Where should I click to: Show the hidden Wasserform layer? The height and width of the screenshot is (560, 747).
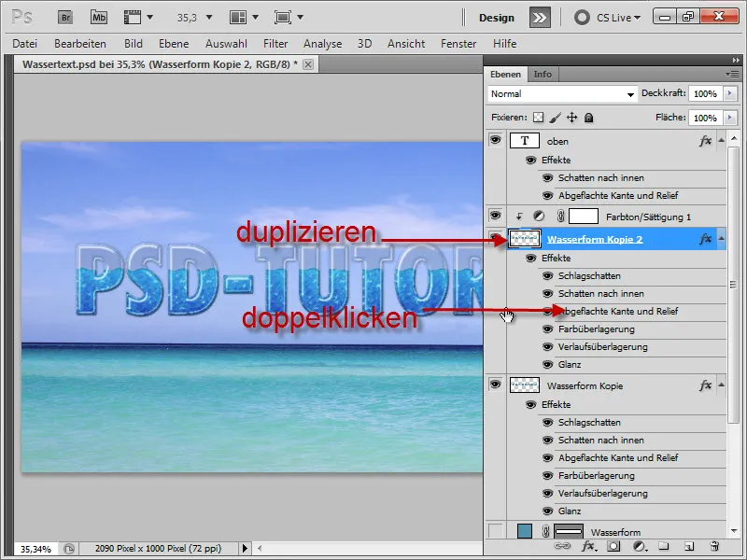(x=496, y=531)
